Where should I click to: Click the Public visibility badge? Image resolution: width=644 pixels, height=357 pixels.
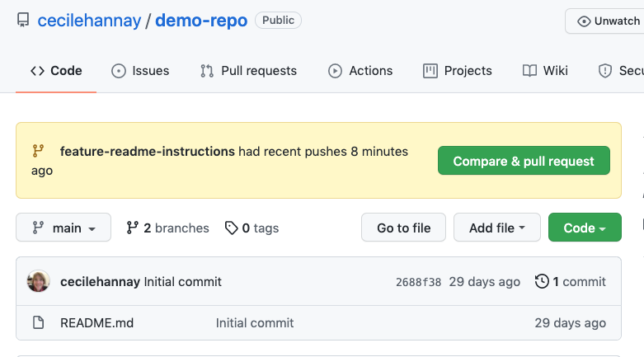[278, 20]
